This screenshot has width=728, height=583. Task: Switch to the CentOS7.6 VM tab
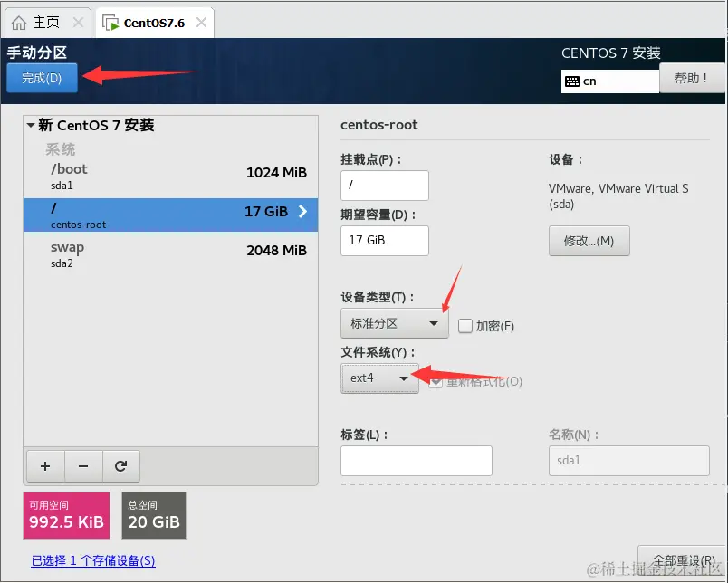click(x=154, y=23)
